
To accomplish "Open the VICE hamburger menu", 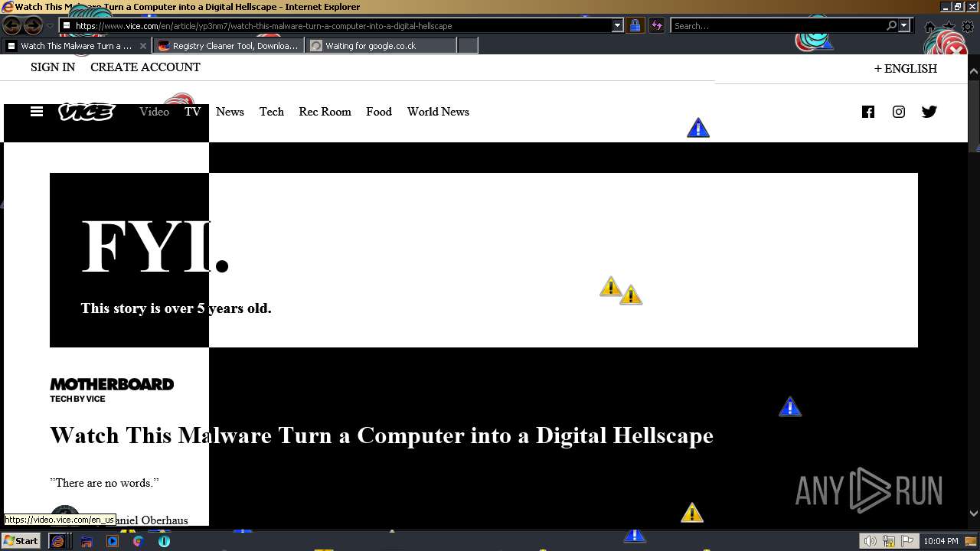I will point(37,112).
